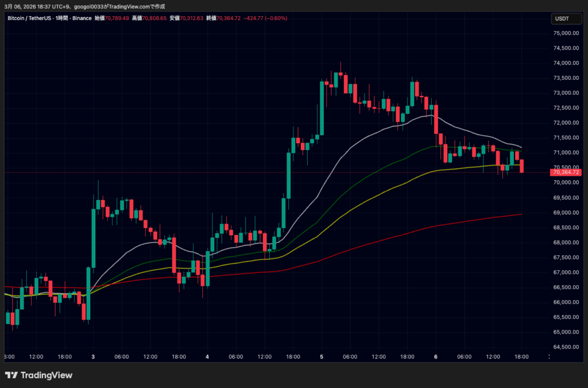
Task: Click the 安値 low price value 70,312.63
Action: coord(191,18)
